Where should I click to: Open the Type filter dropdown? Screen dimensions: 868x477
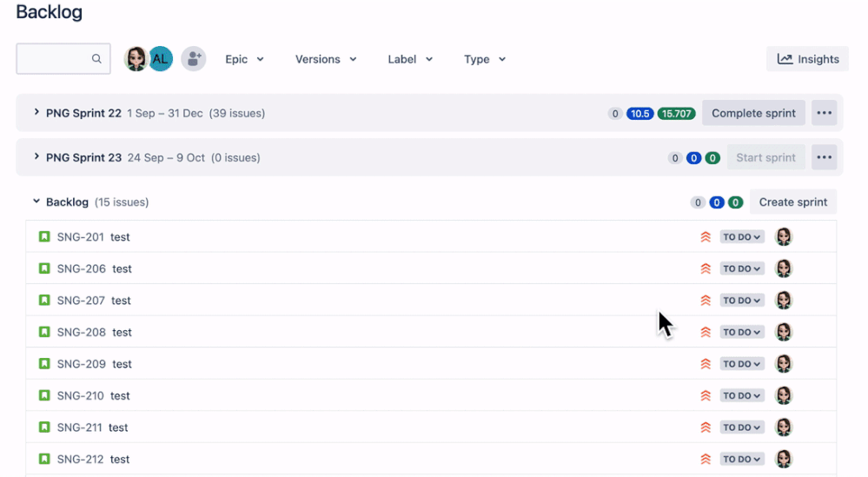click(x=484, y=59)
